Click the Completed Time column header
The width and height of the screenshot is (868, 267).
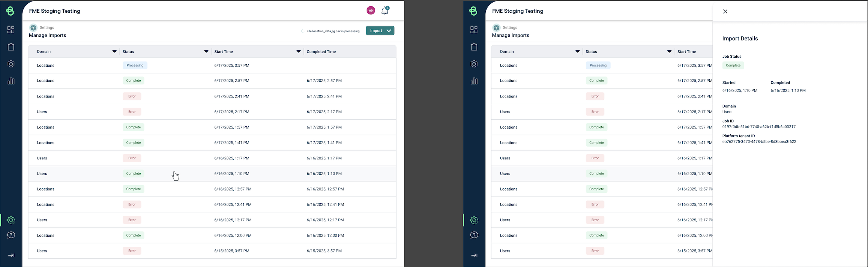tap(321, 52)
